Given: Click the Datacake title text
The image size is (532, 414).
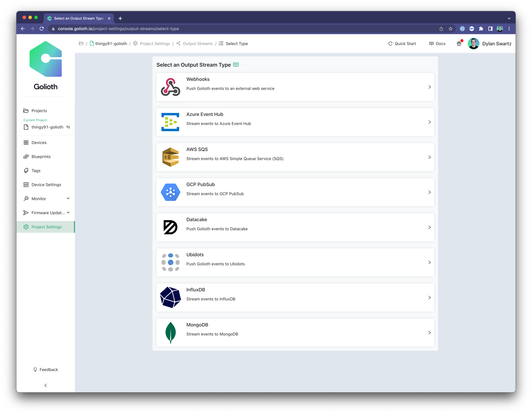Looking at the screenshot, I should [x=197, y=220].
